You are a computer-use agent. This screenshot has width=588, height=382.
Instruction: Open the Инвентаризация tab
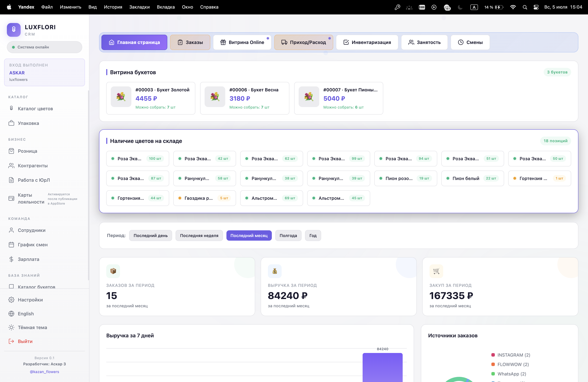[367, 42]
